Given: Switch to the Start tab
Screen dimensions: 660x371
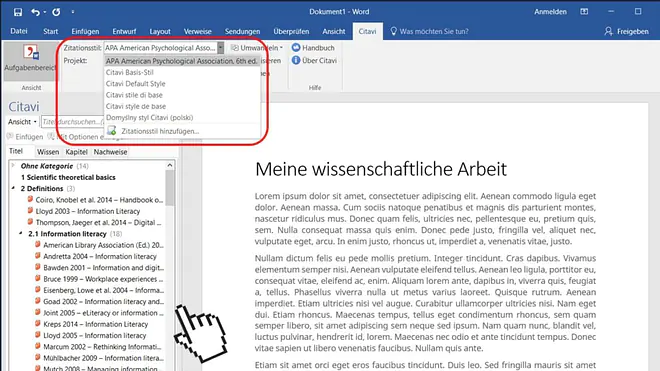Looking at the screenshot, I should (x=51, y=31).
